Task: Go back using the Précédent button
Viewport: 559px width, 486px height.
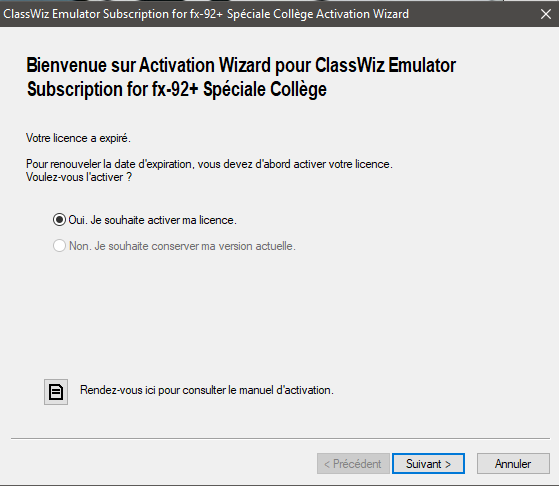Action: coord(353,464)
